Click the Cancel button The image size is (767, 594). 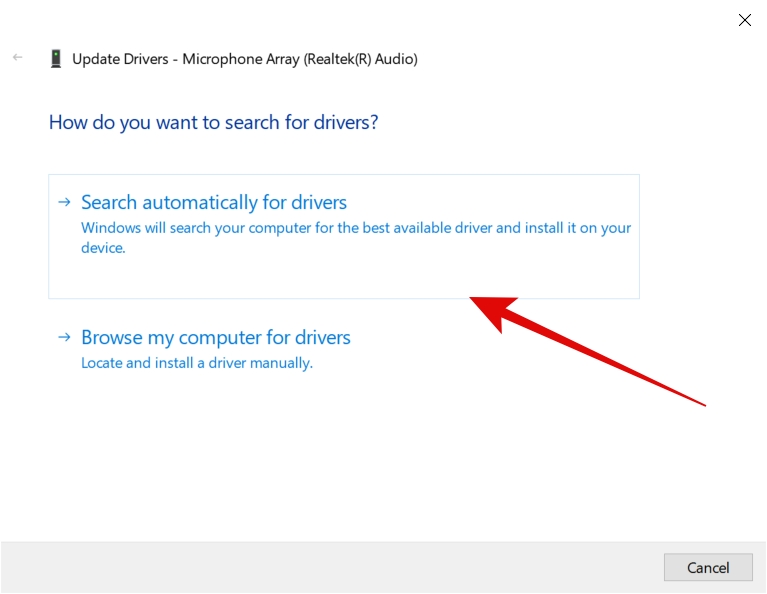(x=708, y=567)
